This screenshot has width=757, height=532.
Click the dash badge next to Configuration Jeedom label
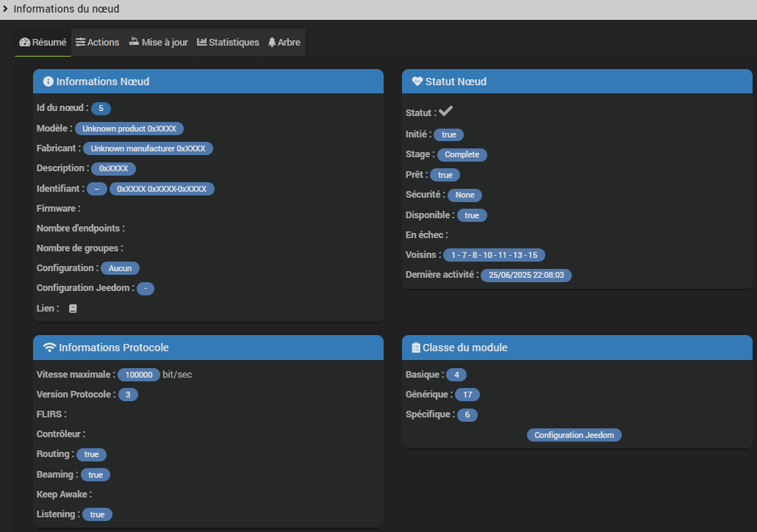(x=146, y=288)
